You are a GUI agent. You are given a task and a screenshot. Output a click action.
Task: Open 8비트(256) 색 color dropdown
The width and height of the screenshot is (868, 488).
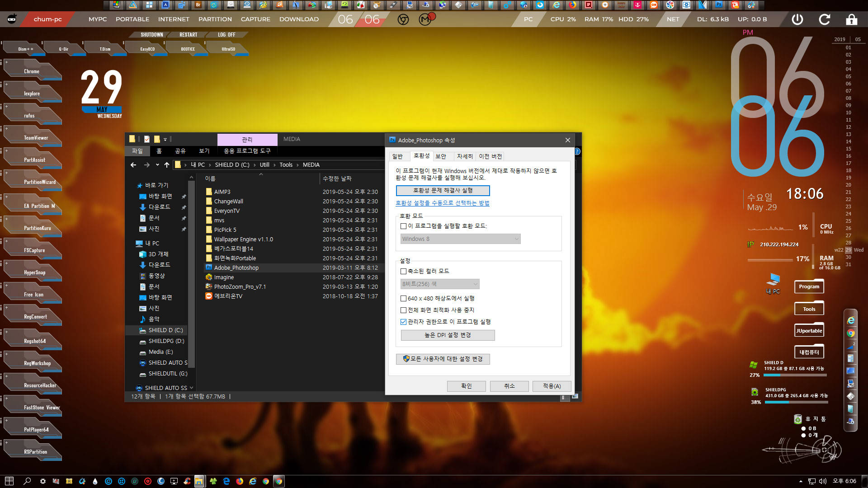(440, 284)
